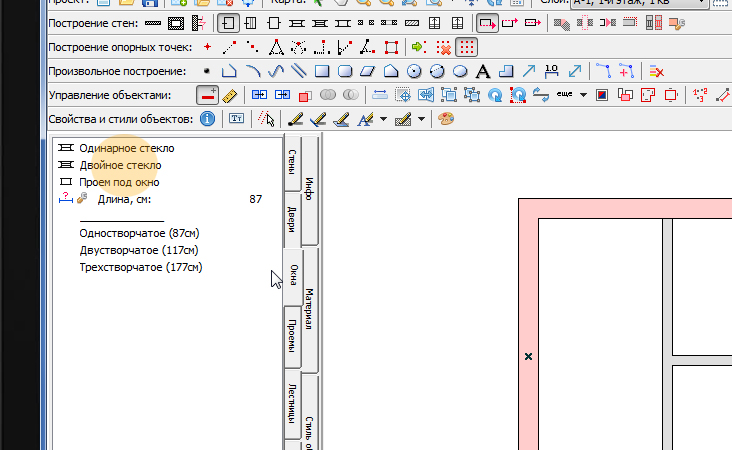Toggle the highlighted wall construction mode button
732x450 pixels.
click(229, 23)
